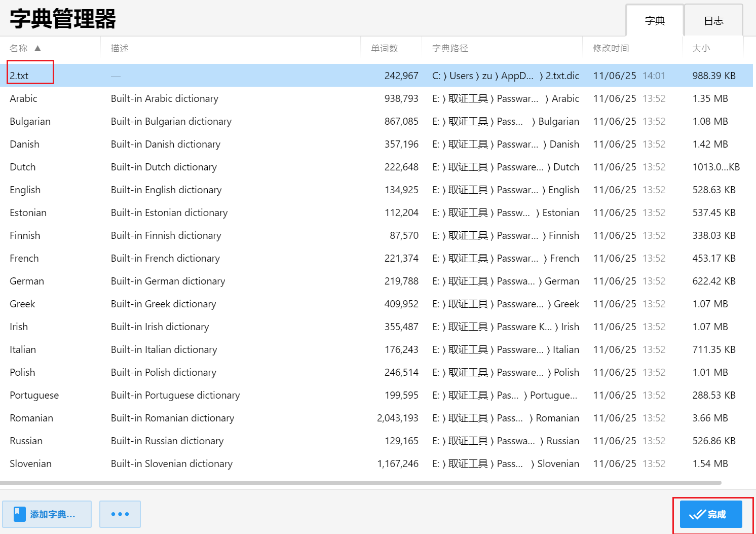756x534 pixels.
Task: Switch to the 日志 tab
Action: [x=713, y=21]
